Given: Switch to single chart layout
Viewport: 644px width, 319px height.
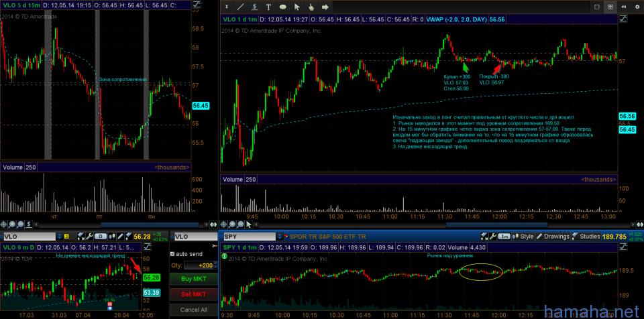Looking at the screenshot, I should [597, 7].
